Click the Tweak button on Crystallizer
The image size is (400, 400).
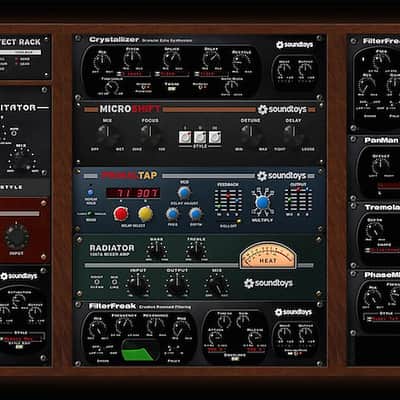tap(172, 89)
